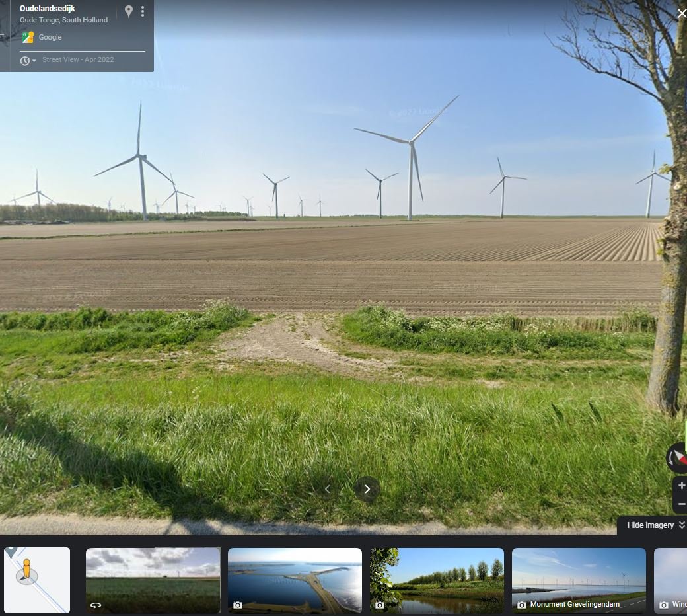This screenshot has height=616, width=687.
Task: Open the Pegman minimap thumbnail
Action: (36, 580)
